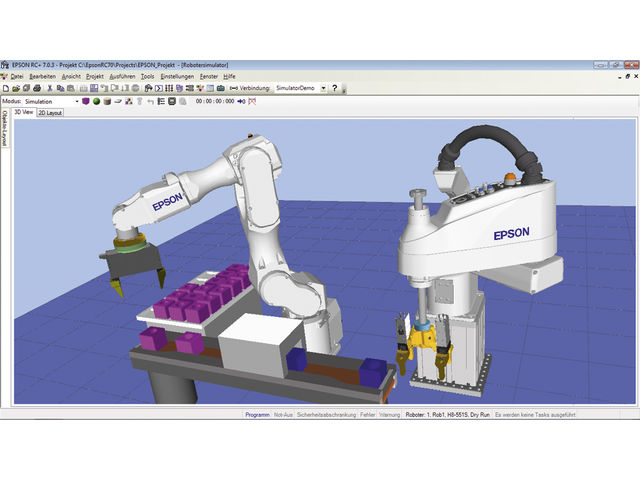640x480 pixels.
Task: Click the Programm status bar indicator
Action: click(259, 413)
